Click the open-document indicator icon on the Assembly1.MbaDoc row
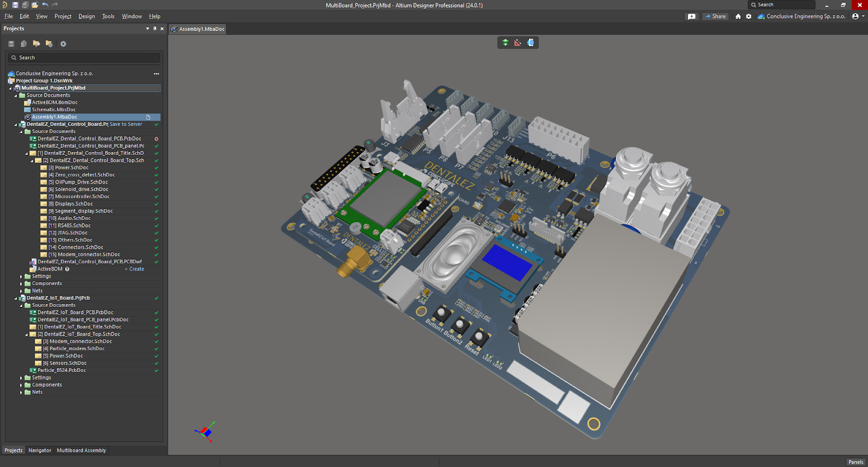 [x=148, y=117]
